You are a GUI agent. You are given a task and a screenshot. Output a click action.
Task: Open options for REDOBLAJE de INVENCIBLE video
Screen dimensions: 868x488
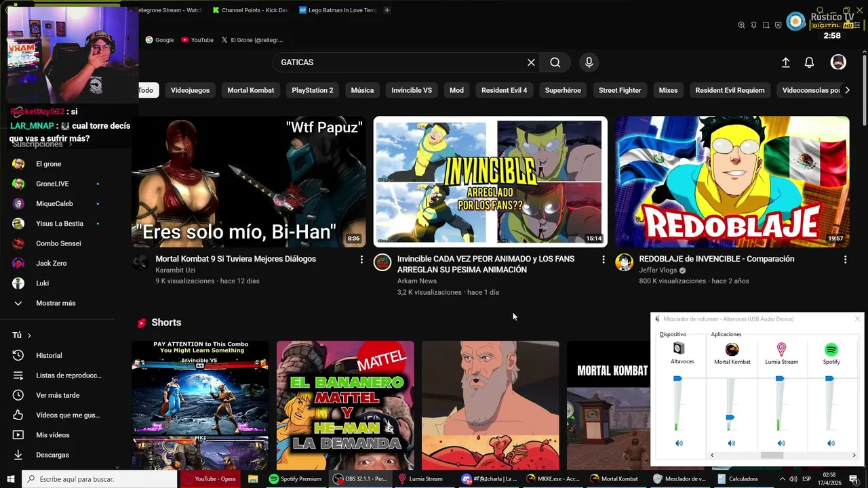tap(845, 260)
